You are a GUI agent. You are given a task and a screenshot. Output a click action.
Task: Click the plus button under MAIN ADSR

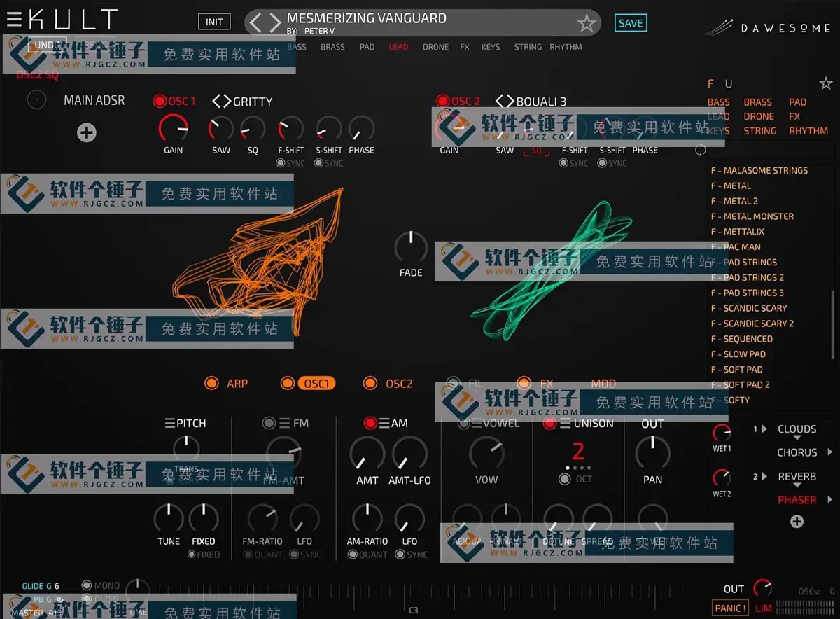coord(87,132)
